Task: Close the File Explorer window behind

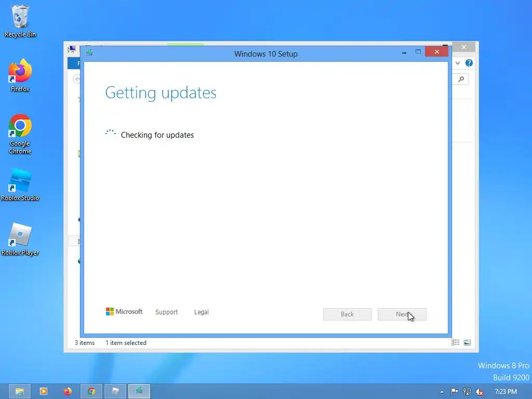Action: tap(464, 47)
